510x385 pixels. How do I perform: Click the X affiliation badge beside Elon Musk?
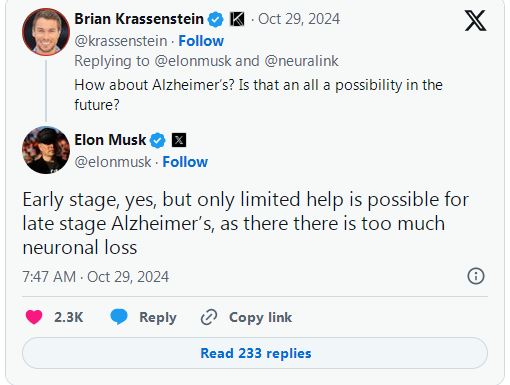[x=179, y=140]
